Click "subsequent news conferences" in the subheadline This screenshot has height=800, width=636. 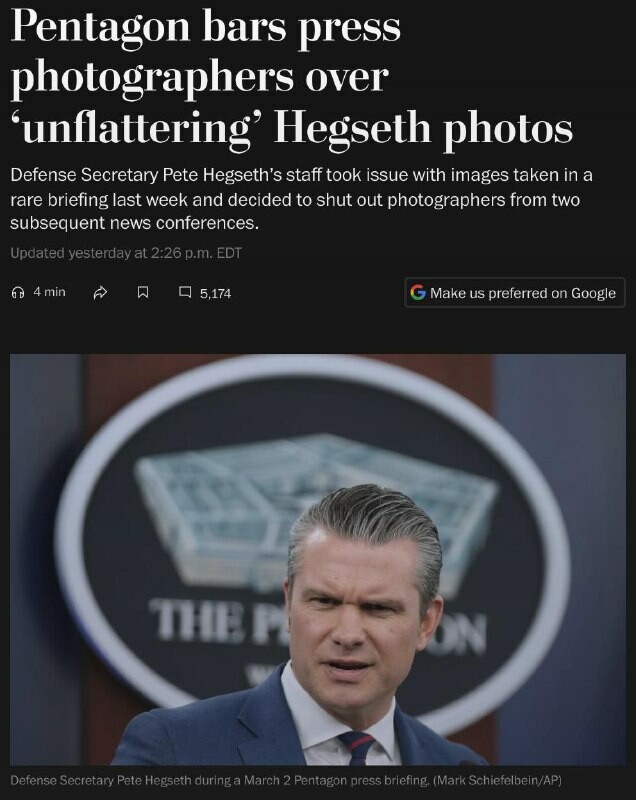pyautogui.click(x=134, y=223)
